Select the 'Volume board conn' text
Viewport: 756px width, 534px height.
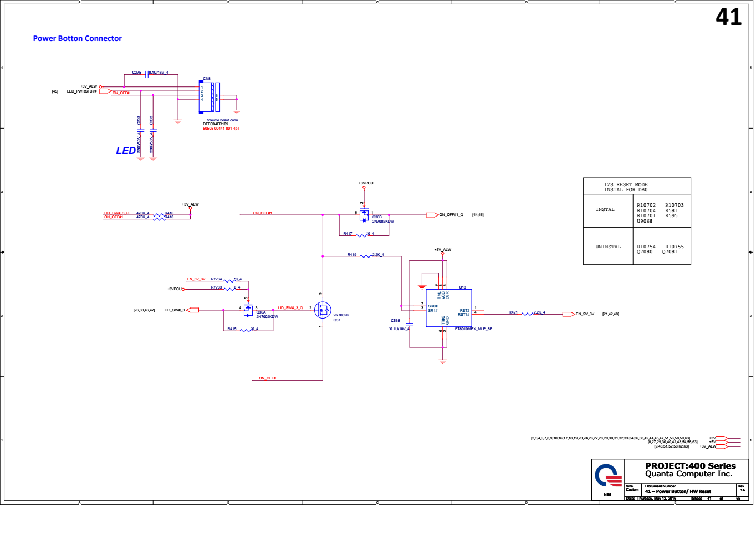point(222,120)
